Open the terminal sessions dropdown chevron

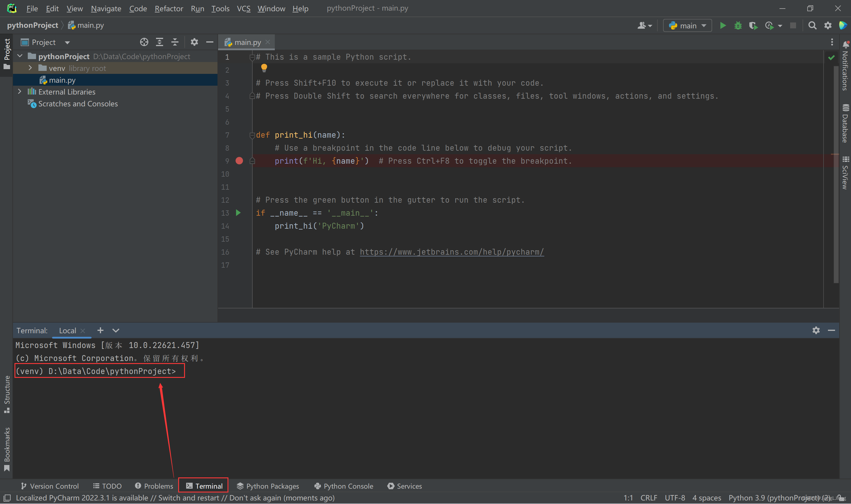116,330
